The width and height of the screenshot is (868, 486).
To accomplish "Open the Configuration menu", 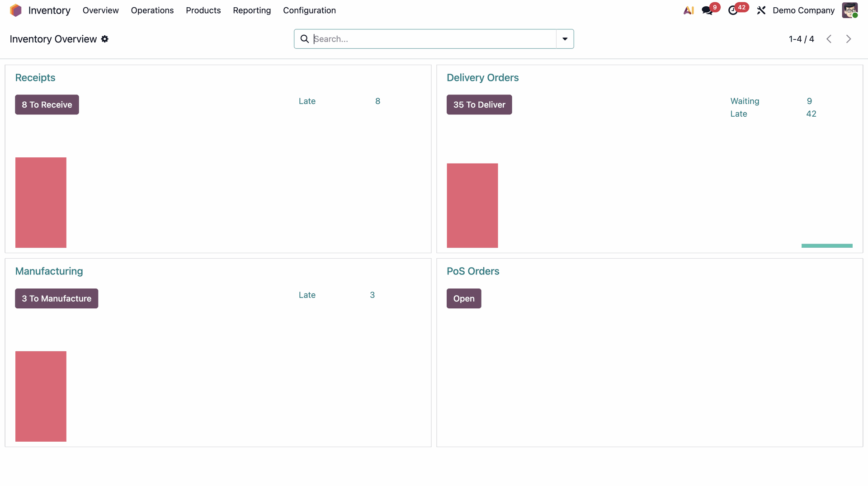I will pos(309,10).
